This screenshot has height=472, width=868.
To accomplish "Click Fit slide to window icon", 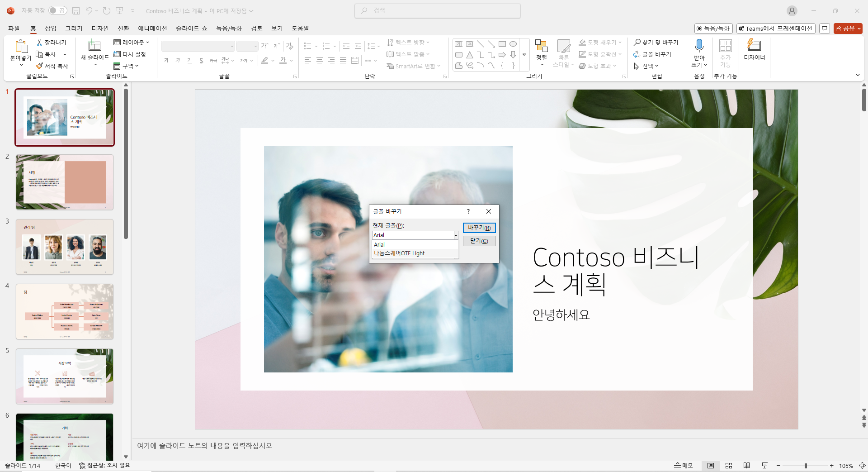I will click(862, 466).
